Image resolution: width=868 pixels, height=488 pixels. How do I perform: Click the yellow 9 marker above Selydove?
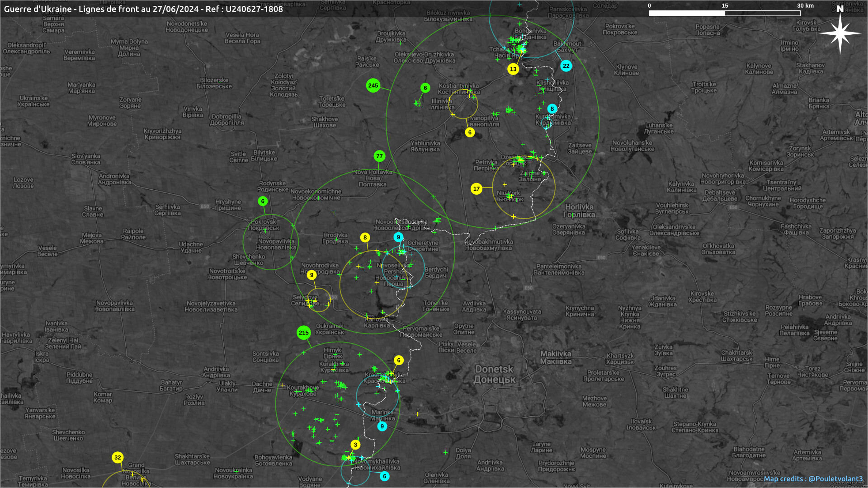tap(311, 275)
